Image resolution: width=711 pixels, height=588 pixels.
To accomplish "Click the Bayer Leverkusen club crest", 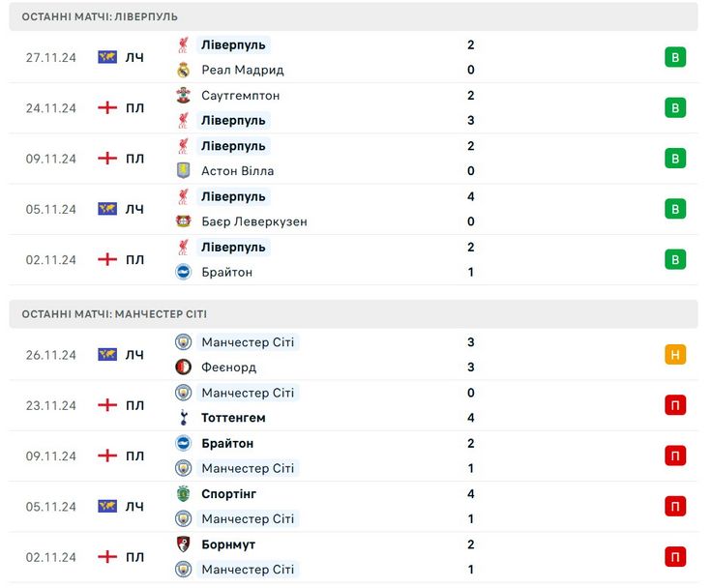I will coord(183,221).
